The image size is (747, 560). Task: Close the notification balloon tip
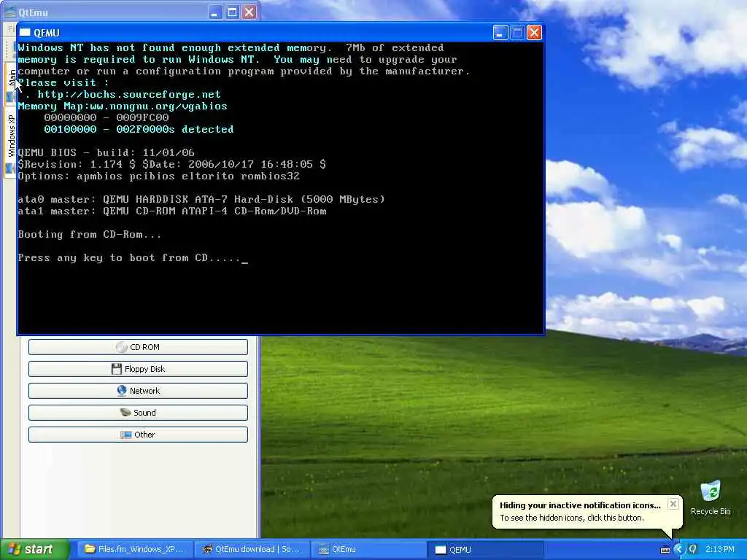[x=673, y=504]
